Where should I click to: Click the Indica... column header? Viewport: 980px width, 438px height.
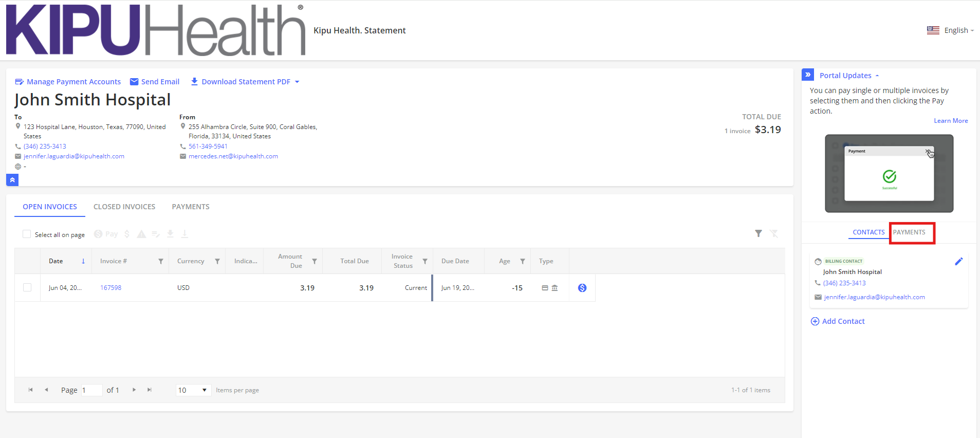[246, 261]
